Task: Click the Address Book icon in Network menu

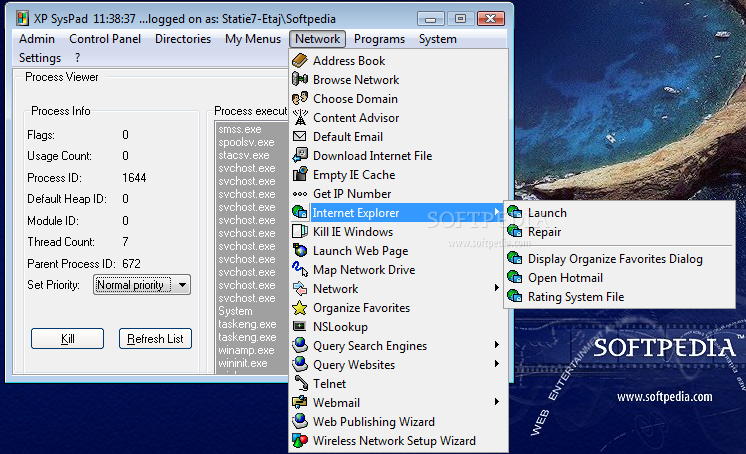Action: [x=300, y=60]
